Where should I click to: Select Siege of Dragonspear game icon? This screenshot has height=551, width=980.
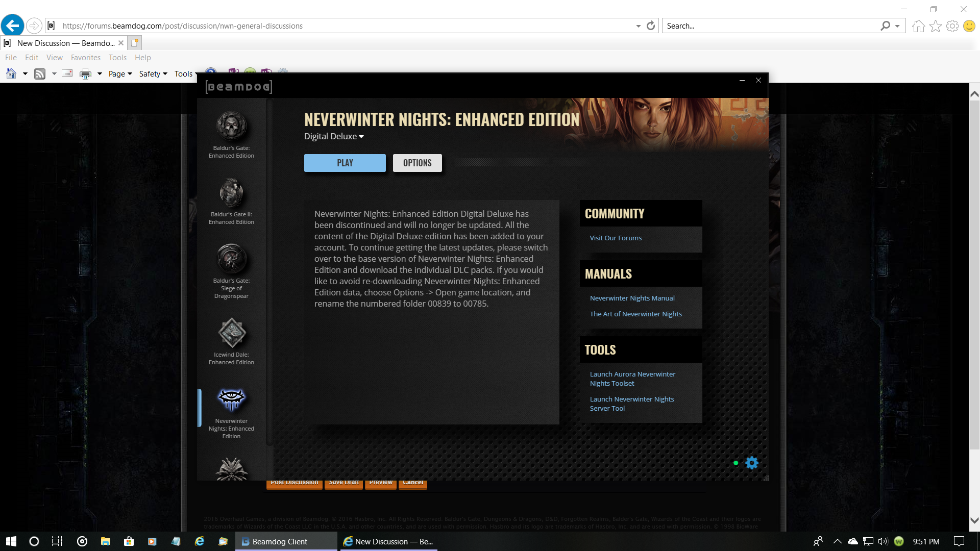231,259
